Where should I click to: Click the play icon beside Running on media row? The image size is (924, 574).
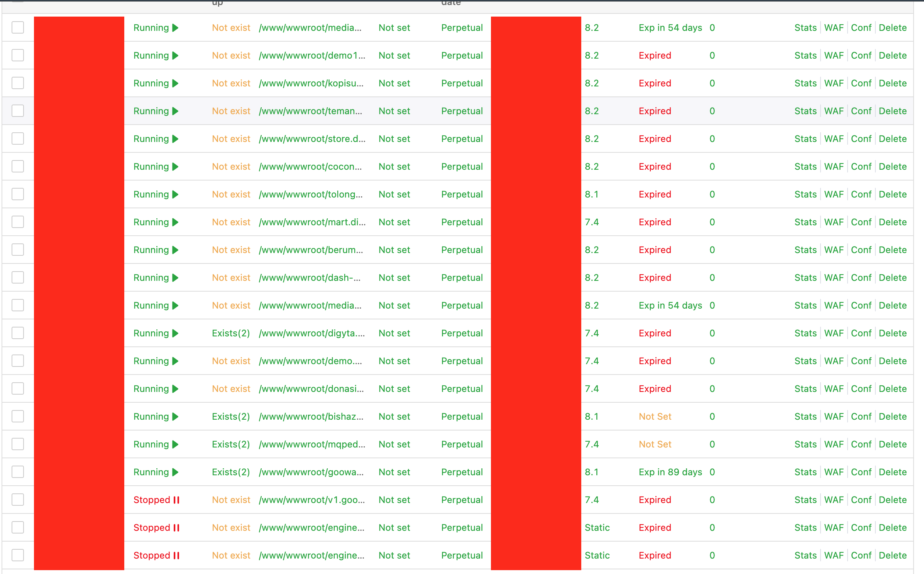click(176, 27)
